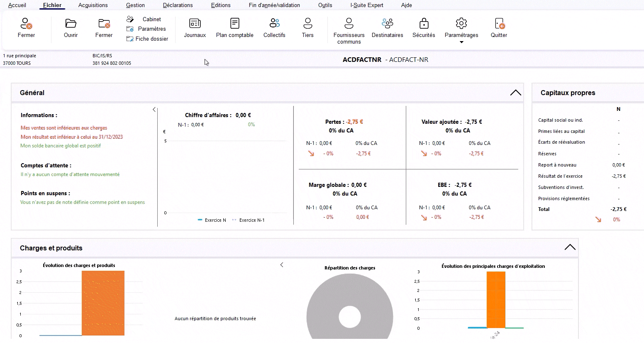644x343 pixels.
Task: Click the Pertes -2,75 € value
Action: coord(355,122)
